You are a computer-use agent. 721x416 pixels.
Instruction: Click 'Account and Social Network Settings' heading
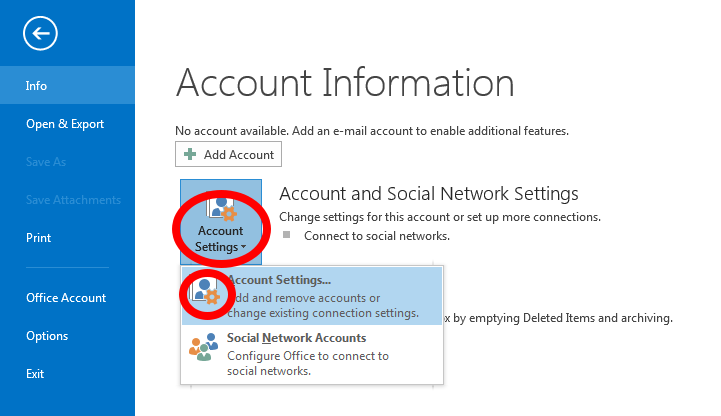click(429, 194)
